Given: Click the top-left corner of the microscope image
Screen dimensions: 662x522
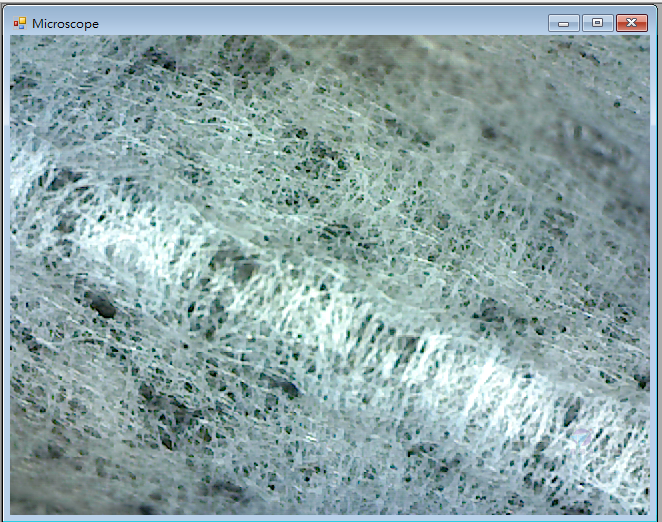Looking at the screenshot, I should click(13, 40).
